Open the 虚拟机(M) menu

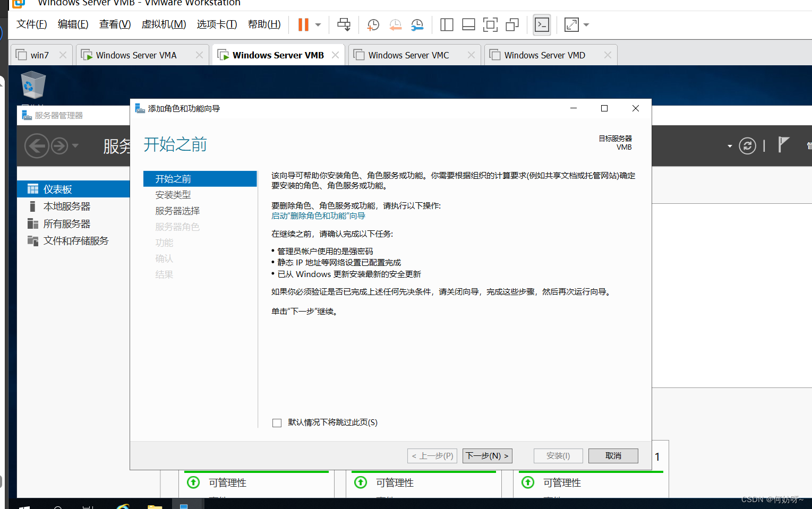pos(164,24)
